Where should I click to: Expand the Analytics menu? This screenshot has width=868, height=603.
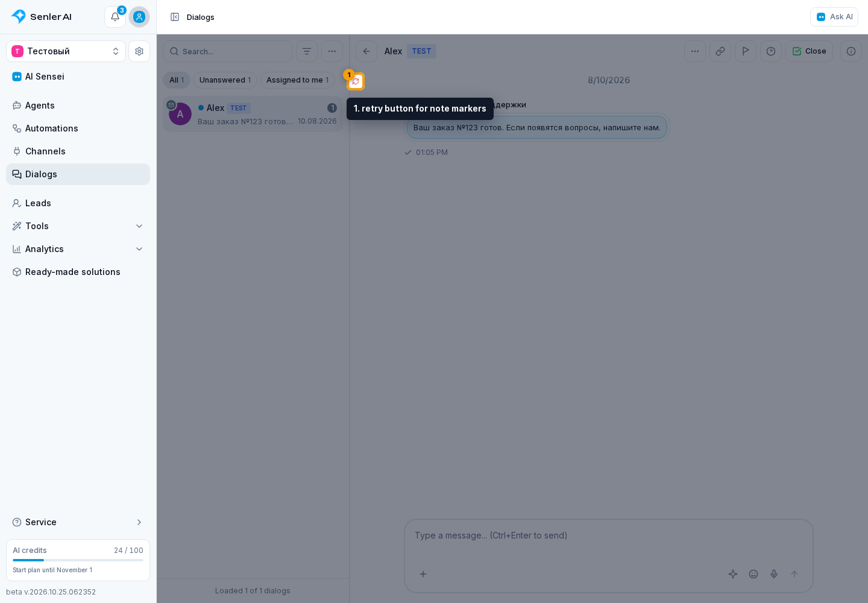pos(78,249)
